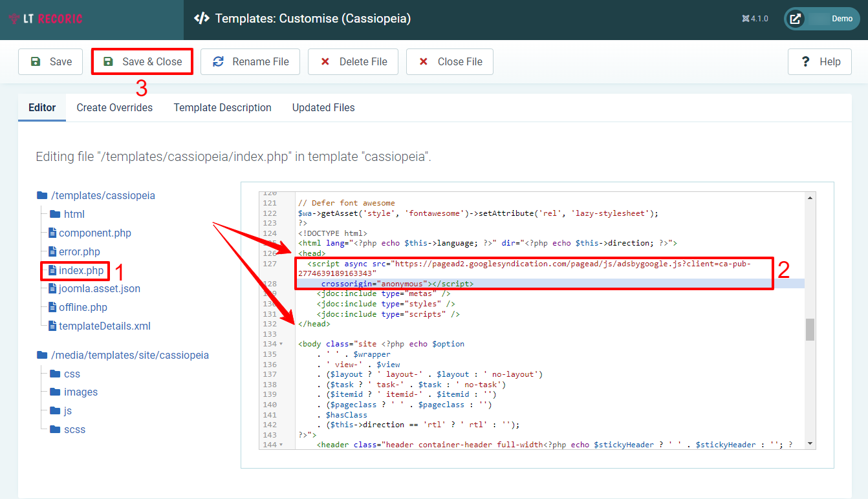Click the file icon next to component.php
Viewport: 868px width, 499px height.
coord(53,233)
